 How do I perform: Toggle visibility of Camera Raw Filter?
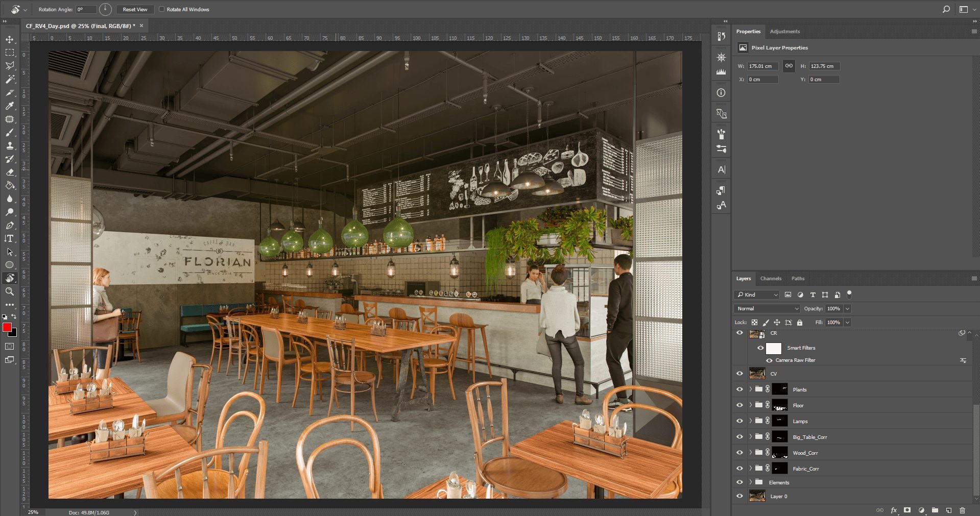click(x=769, y=360)
